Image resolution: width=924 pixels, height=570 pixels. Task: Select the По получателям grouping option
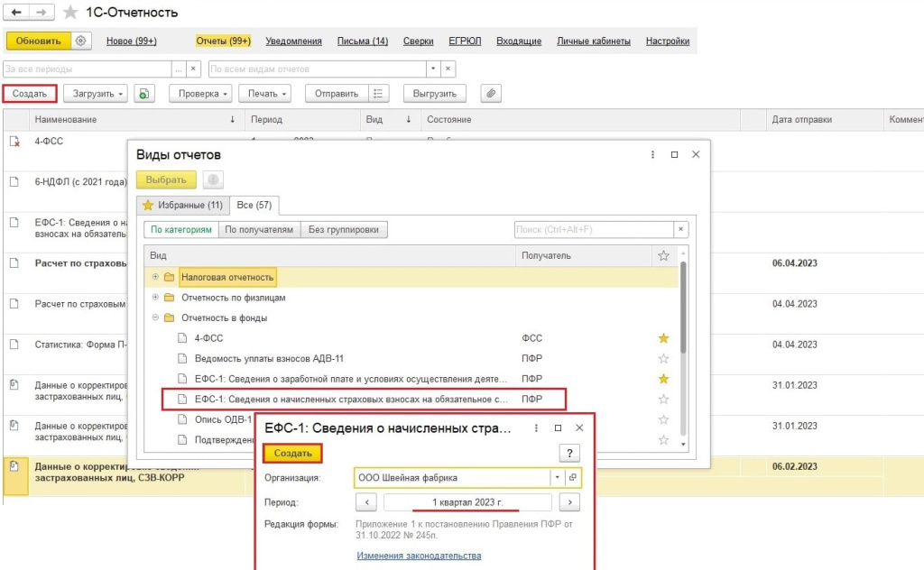click(x=259, y=230)
